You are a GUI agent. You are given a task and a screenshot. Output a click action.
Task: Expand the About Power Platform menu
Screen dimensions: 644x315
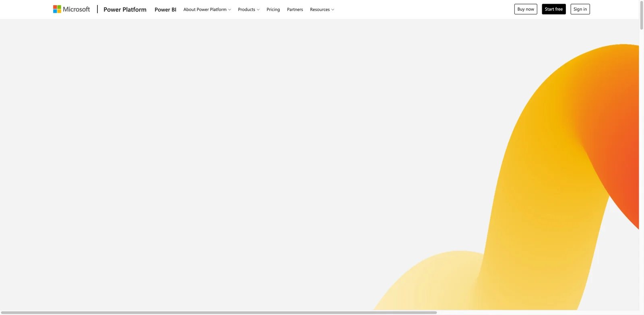click(207, 9)
